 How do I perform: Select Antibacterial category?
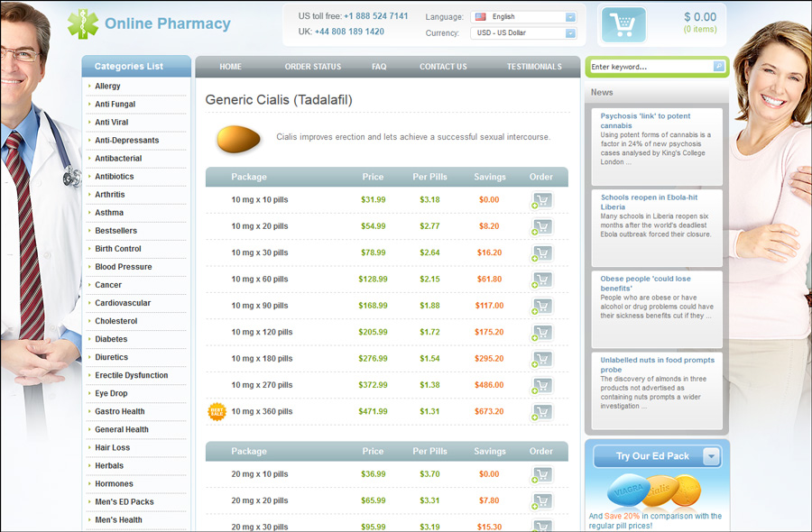point(118,159)
